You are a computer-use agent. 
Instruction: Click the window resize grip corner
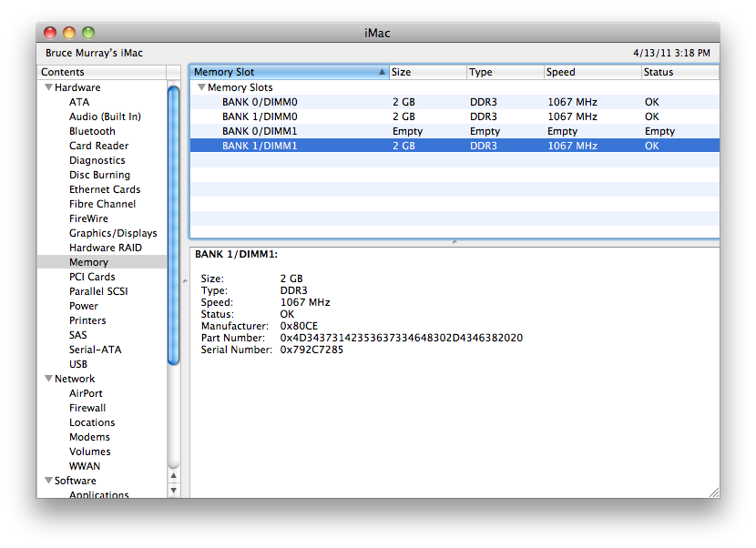[714, 492]
